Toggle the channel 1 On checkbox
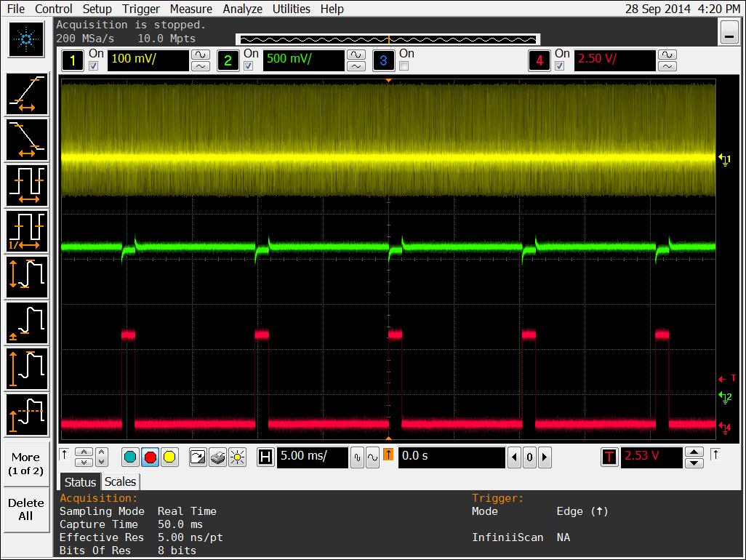The height and width of the screenshot is (560, 746). [93, 66]
